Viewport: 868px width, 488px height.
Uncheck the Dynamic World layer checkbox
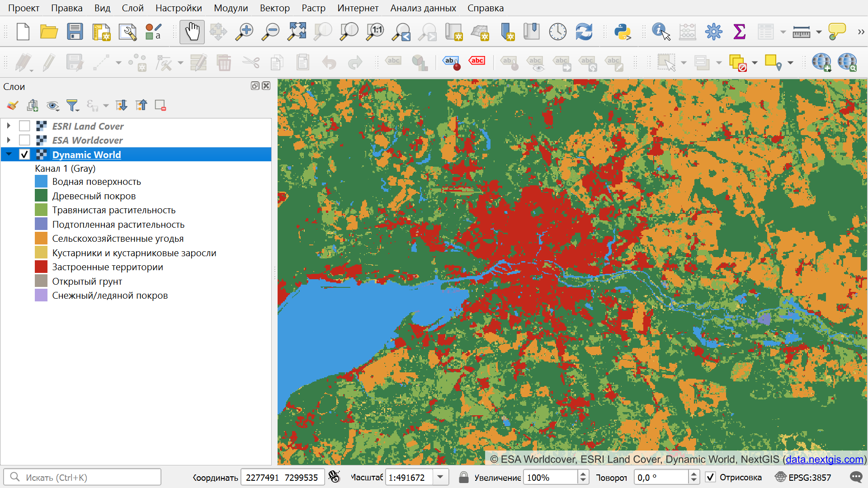point(24,154)
